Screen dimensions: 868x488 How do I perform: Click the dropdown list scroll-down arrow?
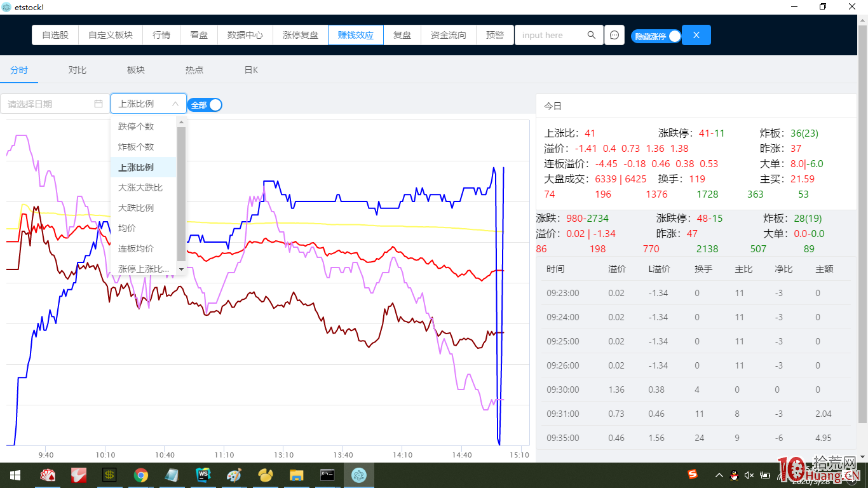(181, 269)
